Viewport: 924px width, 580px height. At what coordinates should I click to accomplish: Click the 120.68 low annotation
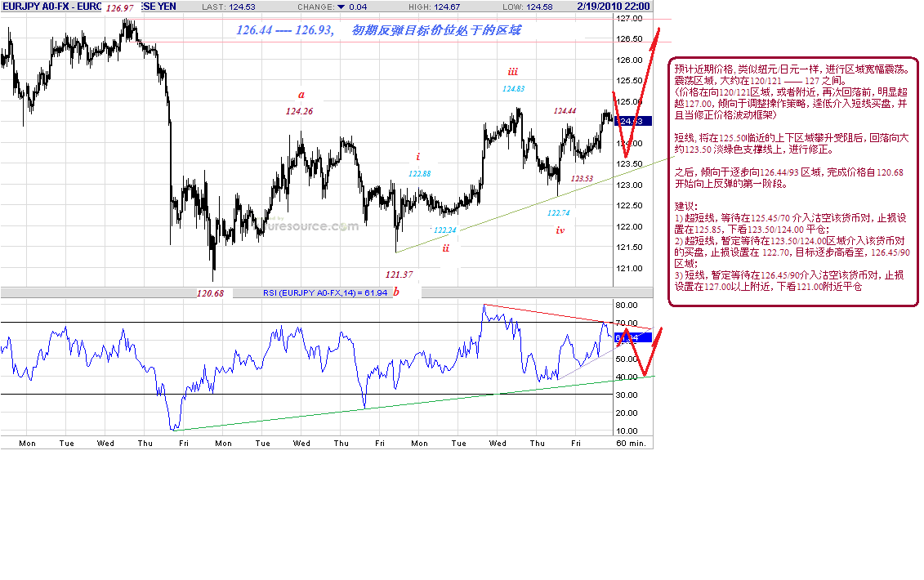click(211, 293)
